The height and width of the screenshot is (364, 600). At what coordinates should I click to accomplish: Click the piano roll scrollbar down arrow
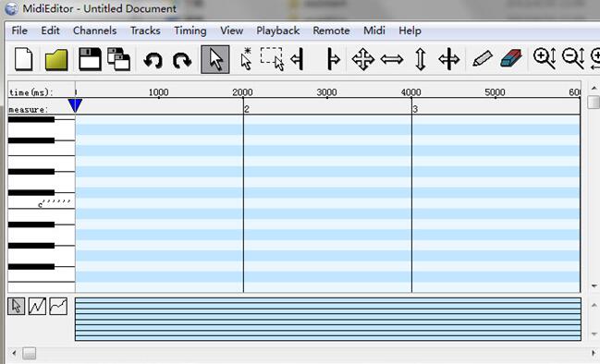[x=594, y=286]
